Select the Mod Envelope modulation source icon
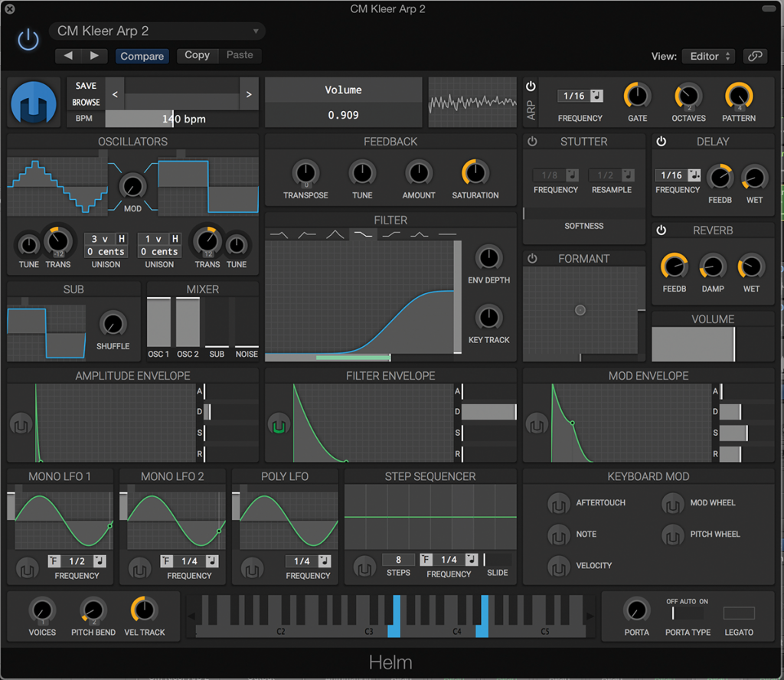This screenshot has width=784, height=680. [x=537, y=426]
